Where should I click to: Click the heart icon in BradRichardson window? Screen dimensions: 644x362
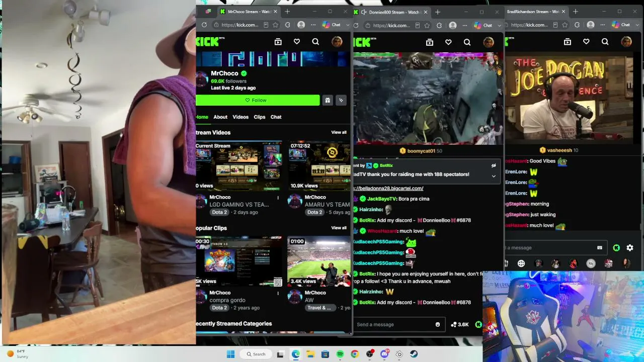(586, 42)
